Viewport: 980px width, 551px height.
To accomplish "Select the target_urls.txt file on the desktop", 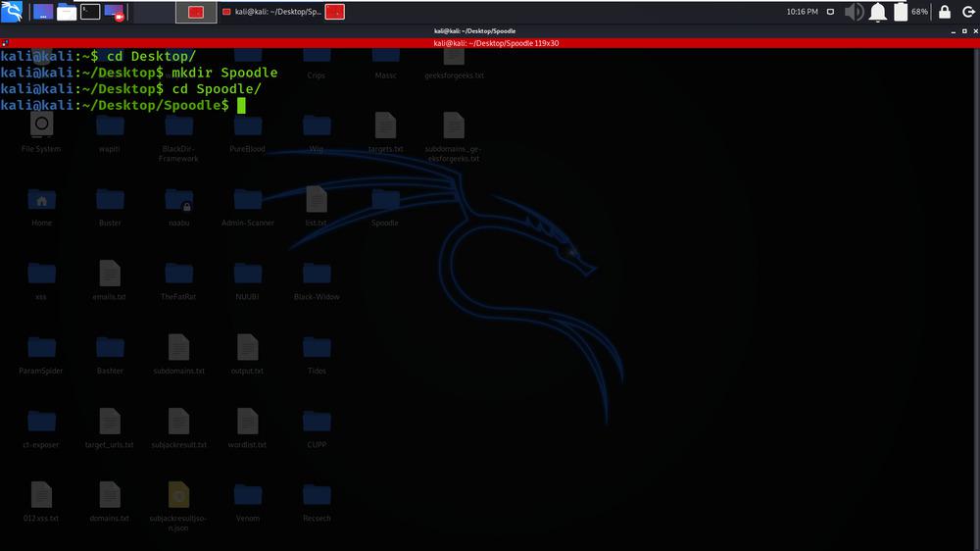I will click(x=110, y=427).
